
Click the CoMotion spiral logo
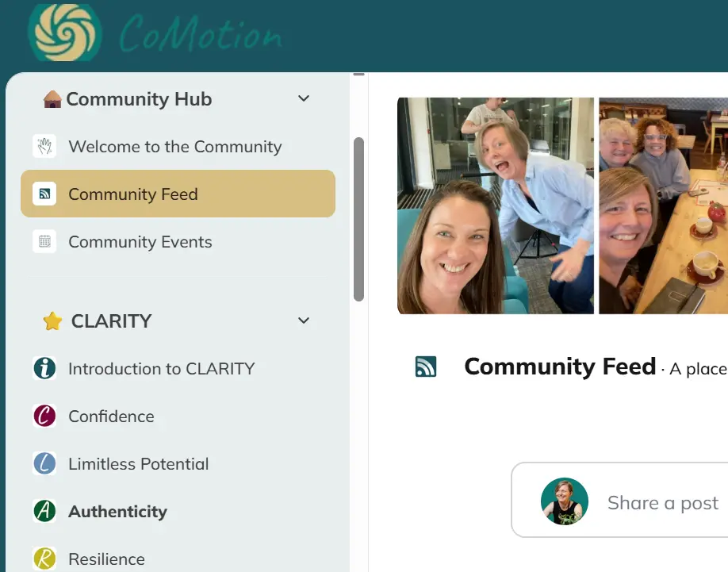65,33
